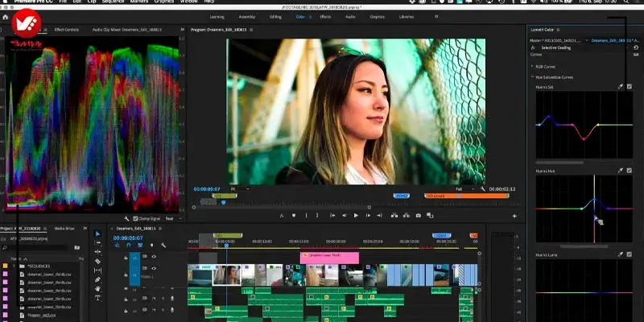Click pink Dreamer Lower Thirds clip

pos(329,258)
